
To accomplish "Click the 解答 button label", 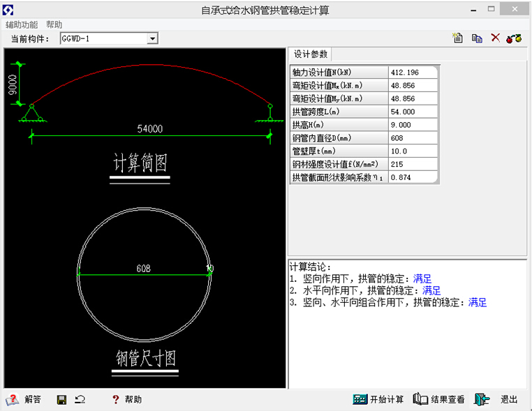I will point(33,399).
